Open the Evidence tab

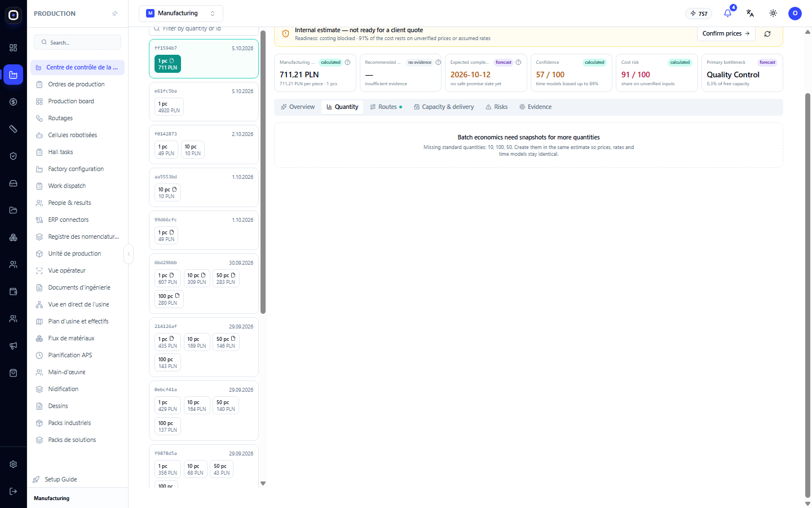[536, 107]
